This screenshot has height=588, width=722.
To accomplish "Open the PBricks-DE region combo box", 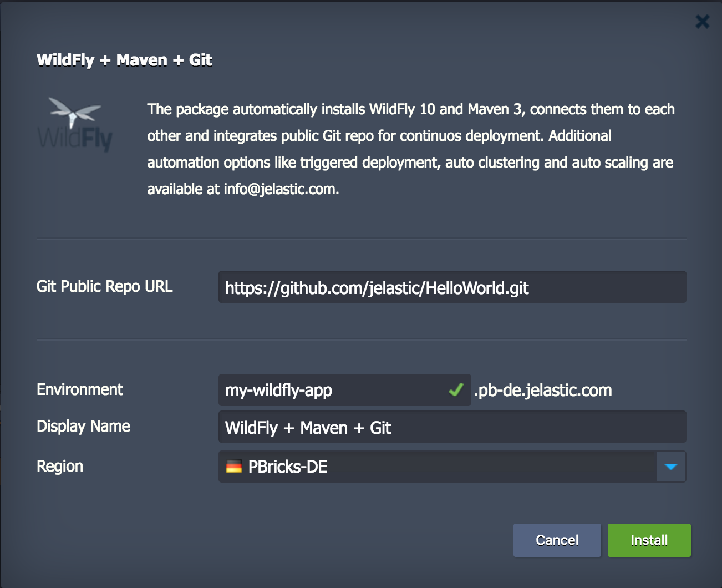I will (x=452, y=467).
